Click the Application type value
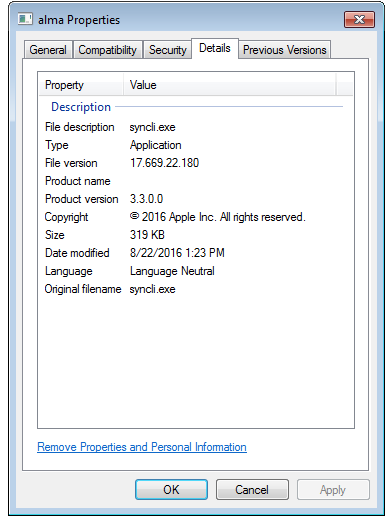 click(155, 145)
